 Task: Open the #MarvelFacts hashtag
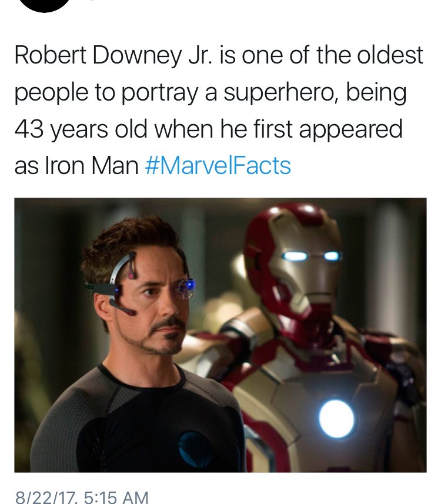218,166
